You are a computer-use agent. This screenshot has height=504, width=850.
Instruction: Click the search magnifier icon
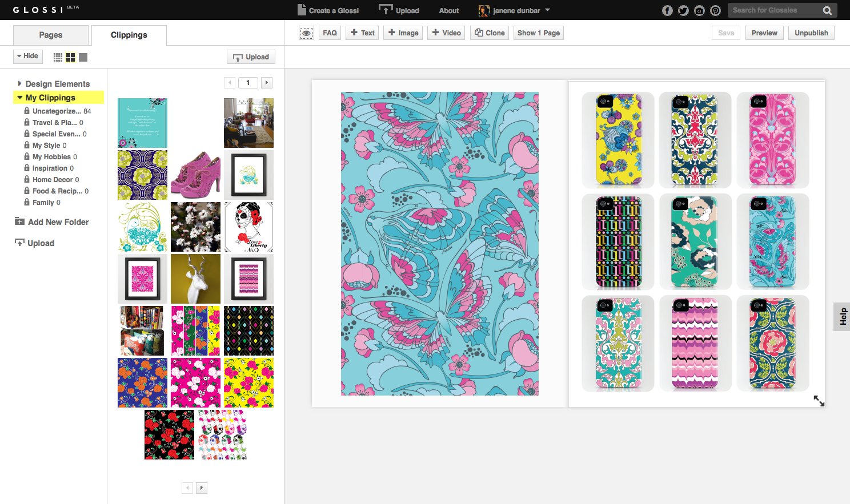click(x=827, y=10)
